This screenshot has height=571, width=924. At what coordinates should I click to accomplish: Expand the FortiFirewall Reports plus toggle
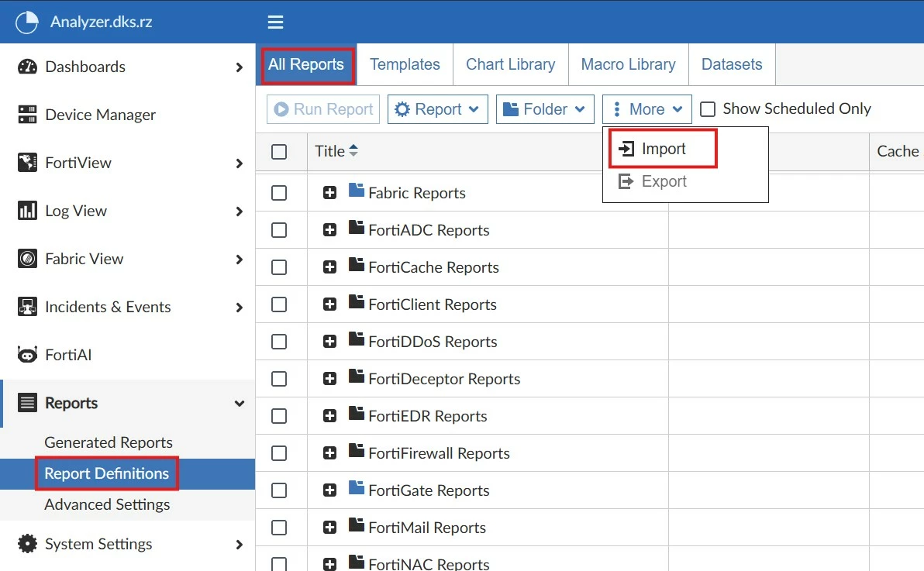click(x=329, y=452)
